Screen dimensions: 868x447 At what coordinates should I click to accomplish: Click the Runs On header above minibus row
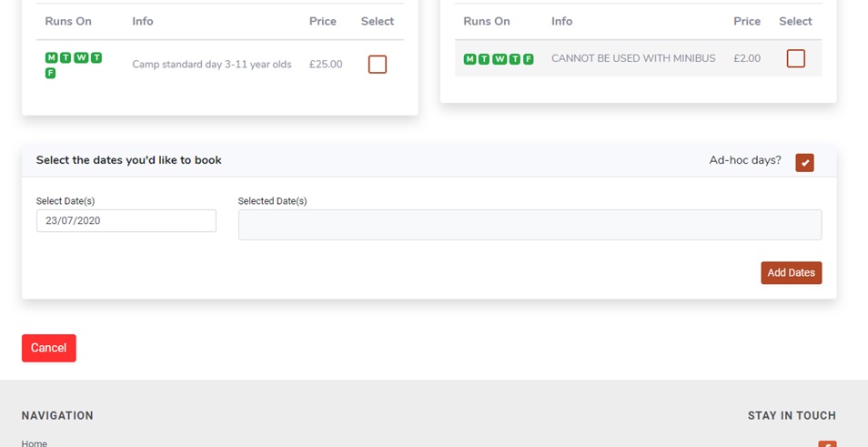click(x=487, y=21)
